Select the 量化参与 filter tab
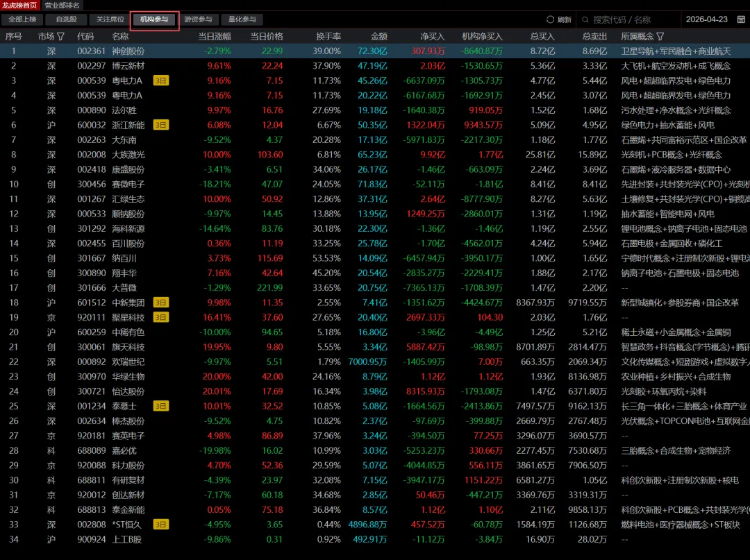This screenshot has width=750, height=560. point(242,19)
